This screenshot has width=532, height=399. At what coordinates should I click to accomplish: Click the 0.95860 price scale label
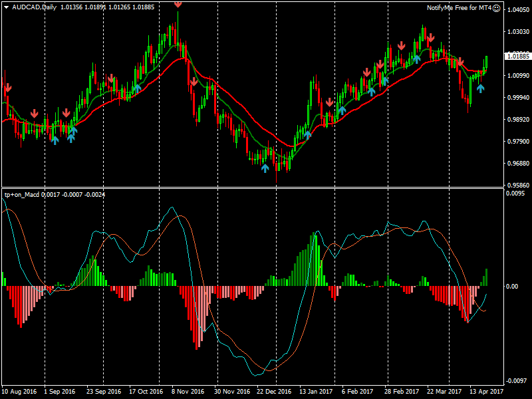coord(518,186)
